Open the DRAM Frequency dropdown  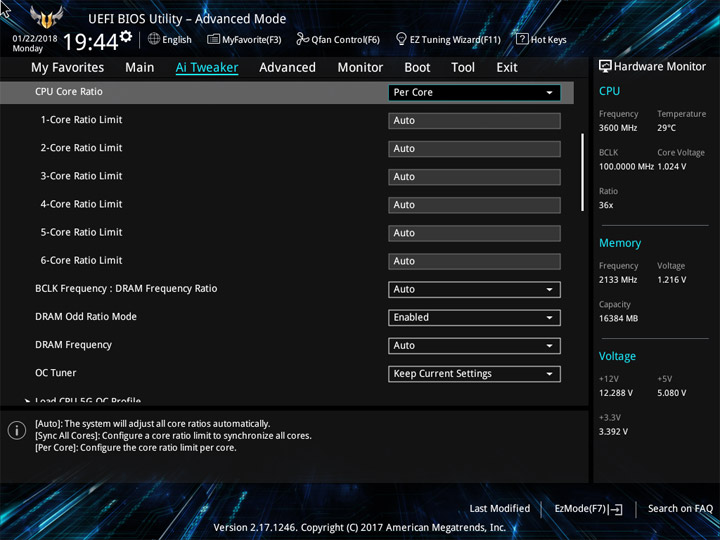point(474,345)
